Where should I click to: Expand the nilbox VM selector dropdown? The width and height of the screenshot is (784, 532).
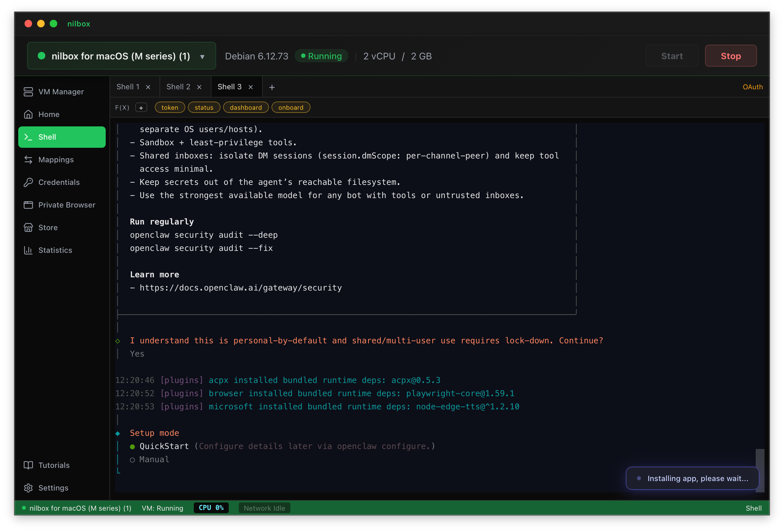click(x=202, y=56)
